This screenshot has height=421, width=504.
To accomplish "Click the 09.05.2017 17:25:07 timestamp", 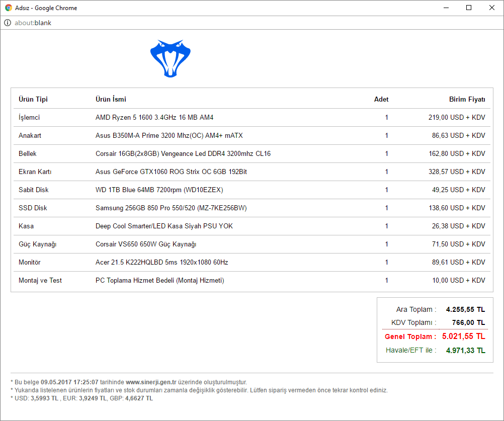I will click(69, 382).
